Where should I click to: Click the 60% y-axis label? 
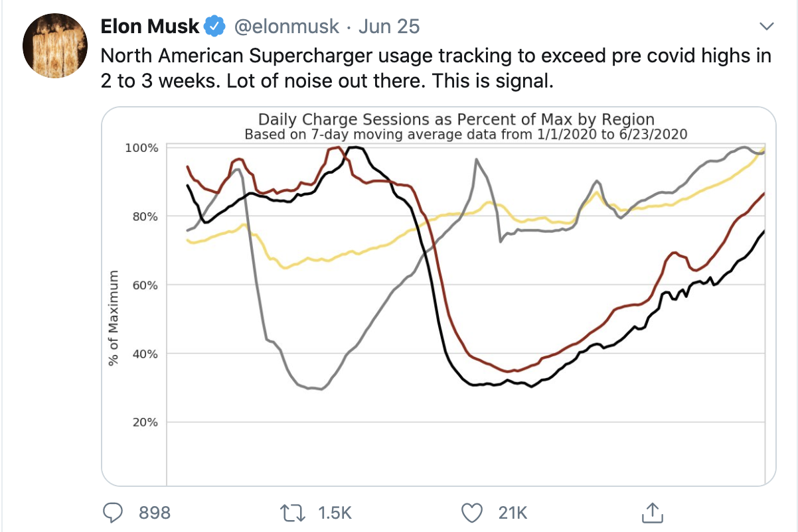click(x=145, y=285)
